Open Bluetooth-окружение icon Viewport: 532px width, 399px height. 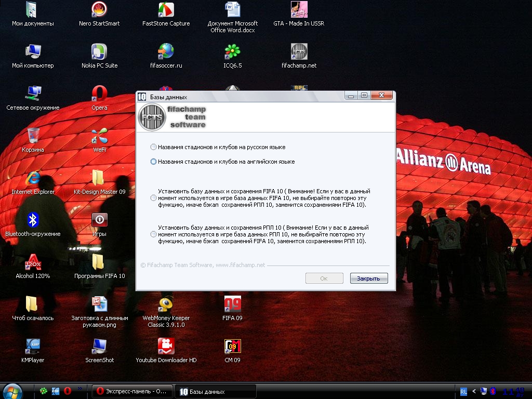(33, 224)
